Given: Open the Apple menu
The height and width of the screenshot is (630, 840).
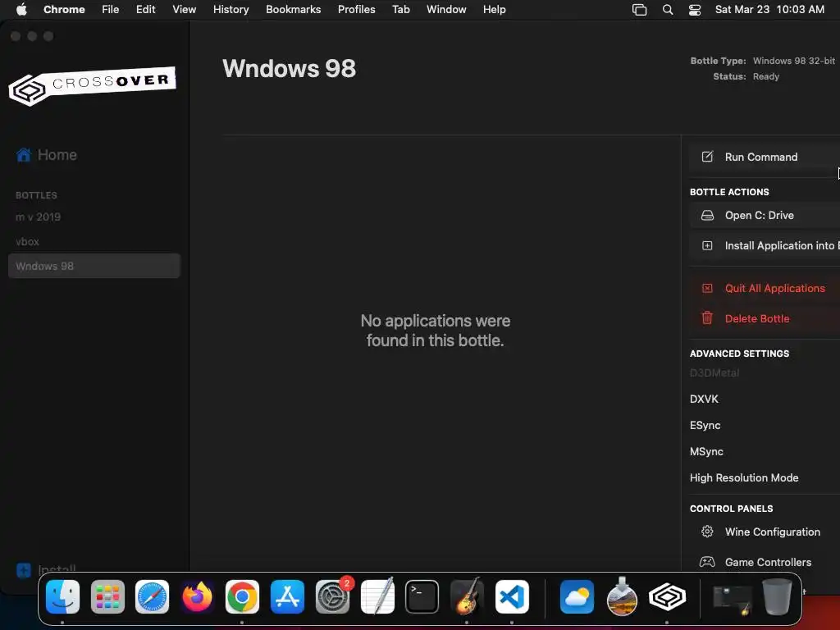Looking at the screenshot, I should (21, 9).
